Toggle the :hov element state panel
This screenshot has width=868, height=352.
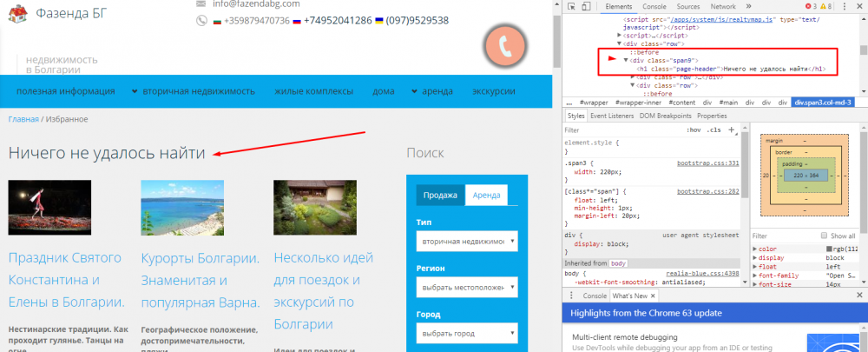coord(694,130)
